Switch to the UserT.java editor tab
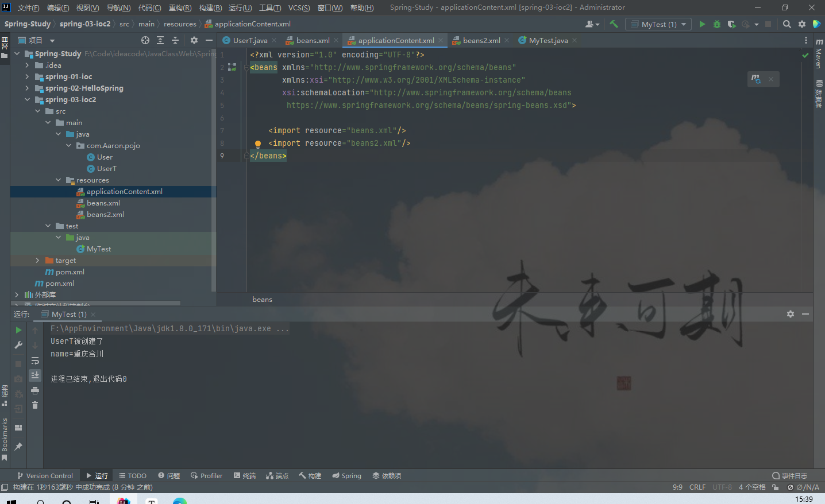Image resolution: width=825 pixels, height=504 pixels. (x=250, y=41)
